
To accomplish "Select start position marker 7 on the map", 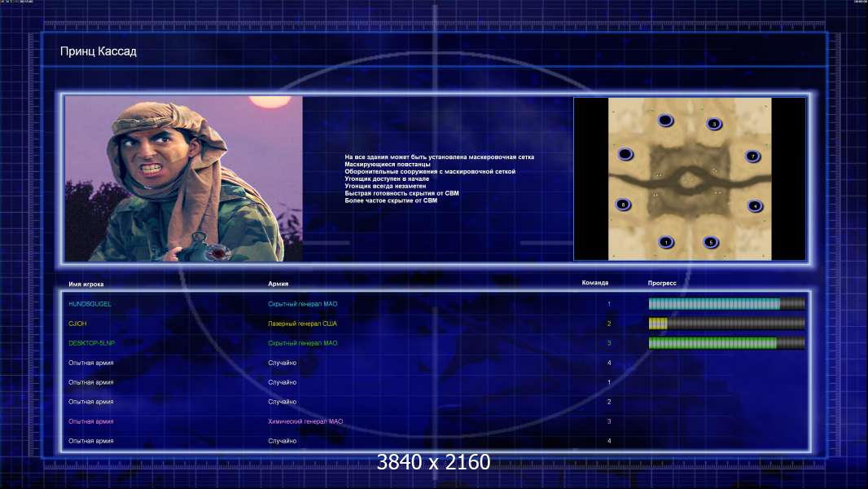I will pos(752,156).
